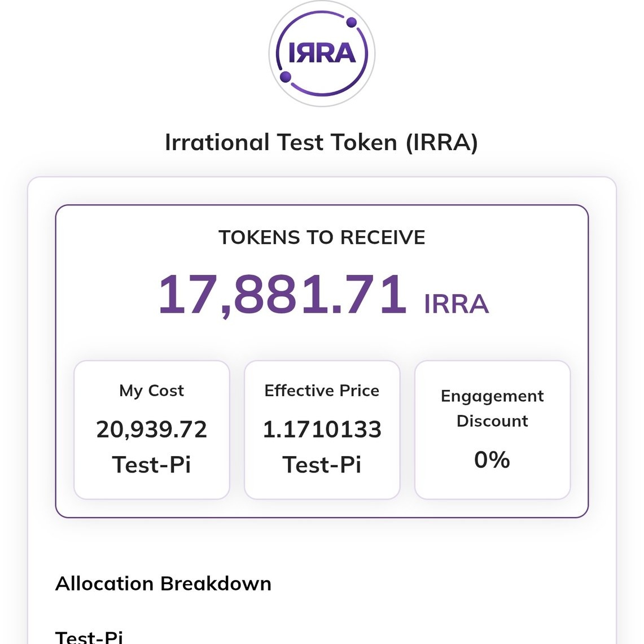Open the Effective Price card
This screenshot has height=644, width=644.
click(322, 430)
